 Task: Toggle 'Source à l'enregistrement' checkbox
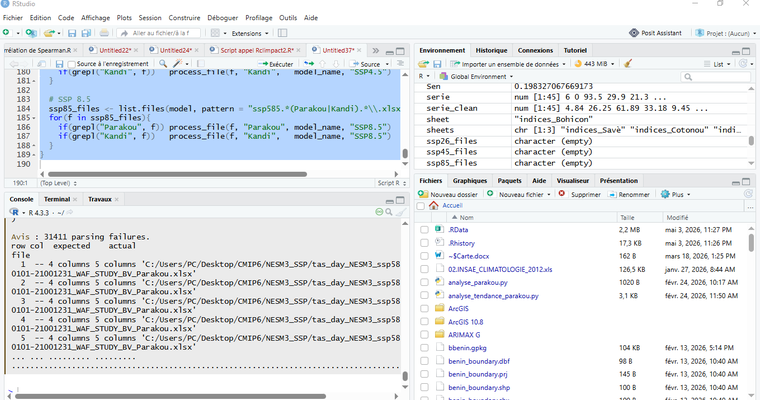(72, 64)
